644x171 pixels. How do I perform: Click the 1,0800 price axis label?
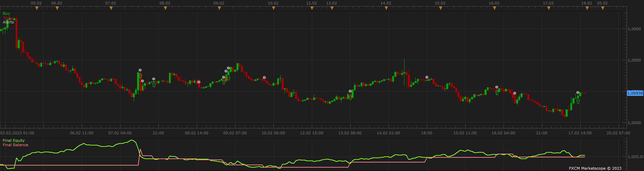pyautogui.click(x=634, y=60)
